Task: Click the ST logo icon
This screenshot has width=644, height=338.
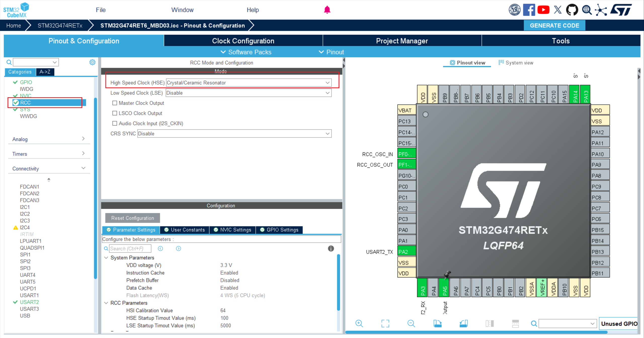Action: pyautogui.click(x=621, y=10)
